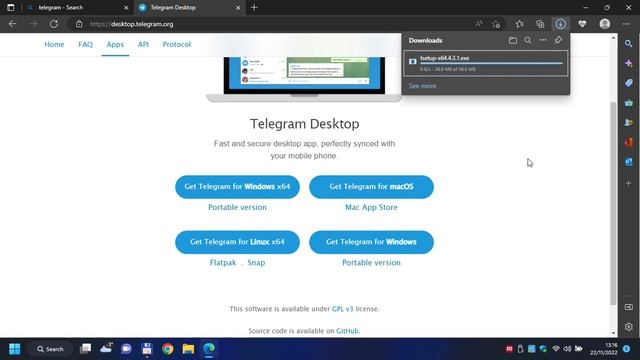Click the page vertical scrollbar

[x=613, y=203]
